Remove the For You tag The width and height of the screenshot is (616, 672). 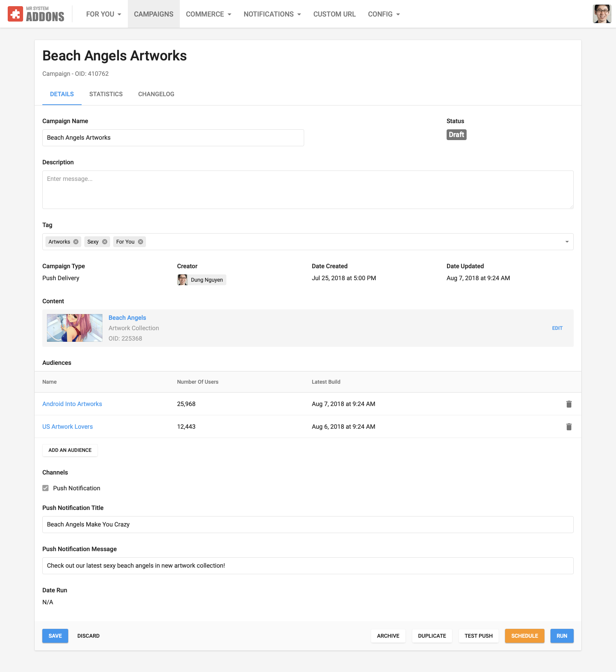tap(141, 242)
